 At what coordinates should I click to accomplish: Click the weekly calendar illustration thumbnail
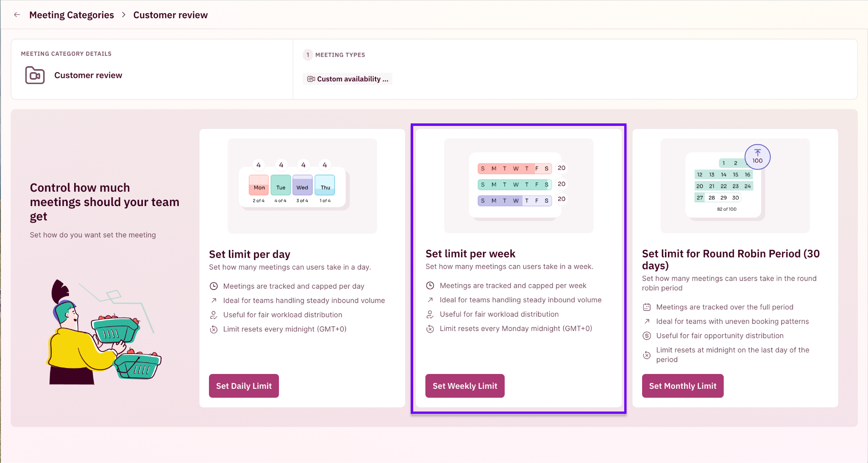[x=518, y=185]
